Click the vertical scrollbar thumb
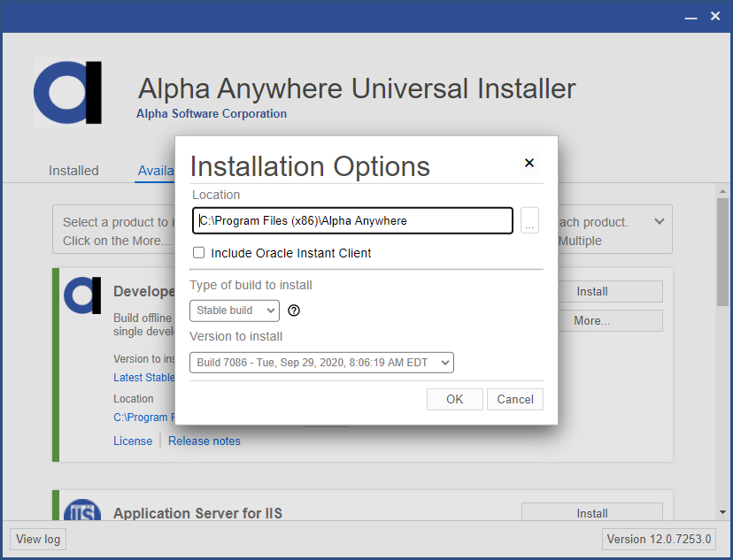 point(722,252)
